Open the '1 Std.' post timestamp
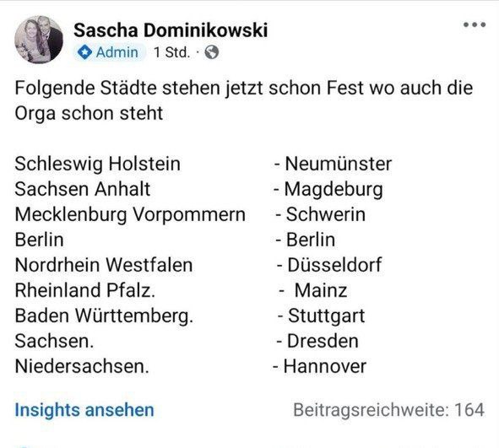This screenshot has width=499, height=448. pyautogui.click(x=172, y=52)
